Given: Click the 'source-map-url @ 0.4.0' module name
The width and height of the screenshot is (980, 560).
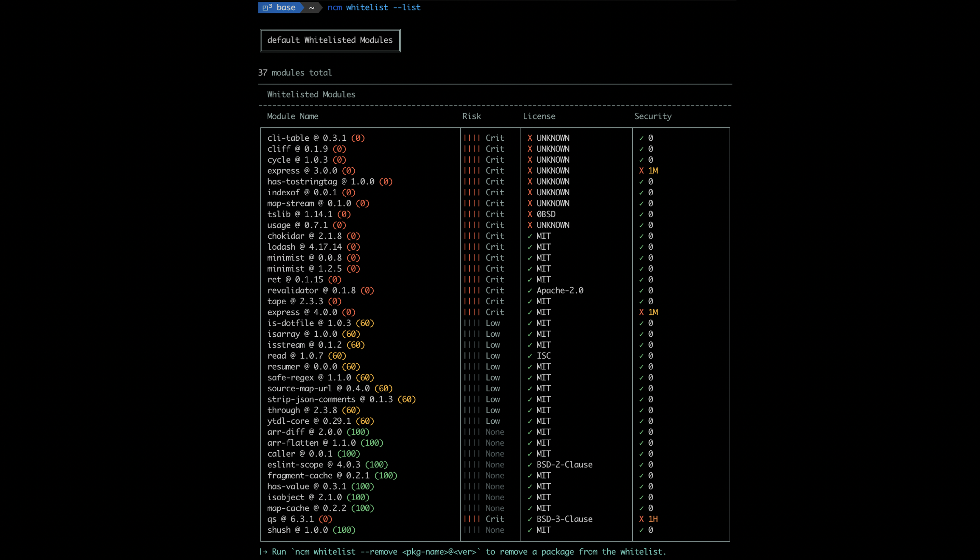Looking at the screenshot, I should pyautogui.click(x=318, y=389).
